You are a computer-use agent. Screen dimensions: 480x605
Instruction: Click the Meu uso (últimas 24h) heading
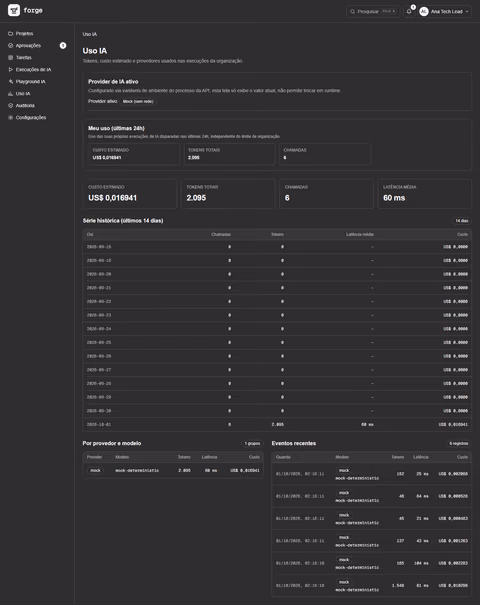click(x=116, y=128)
